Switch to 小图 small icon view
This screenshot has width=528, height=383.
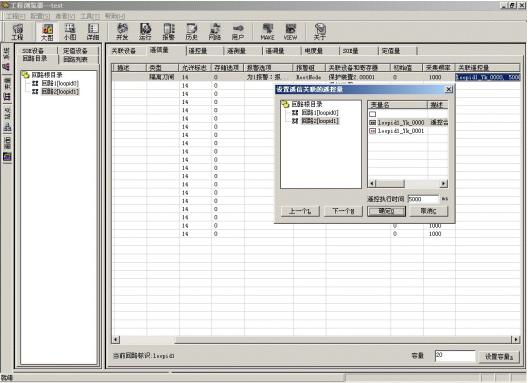pyautogui.click(x=70, y=32)
